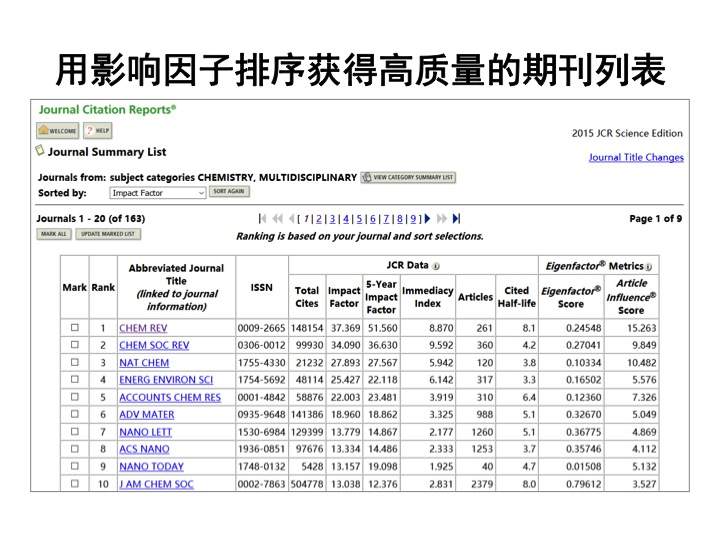
Task: Open ACCOUNTS CHEM RES journal link
Action: tap(170, 398)
